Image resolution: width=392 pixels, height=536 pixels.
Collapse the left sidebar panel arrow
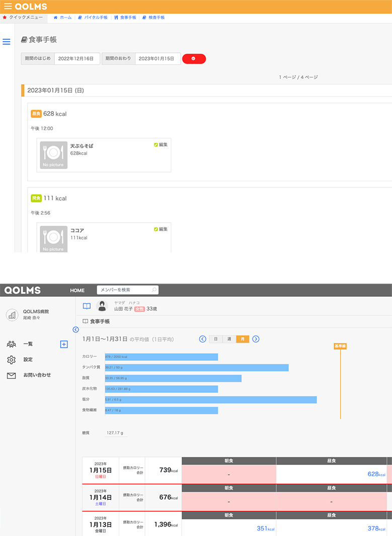(75, 329)
